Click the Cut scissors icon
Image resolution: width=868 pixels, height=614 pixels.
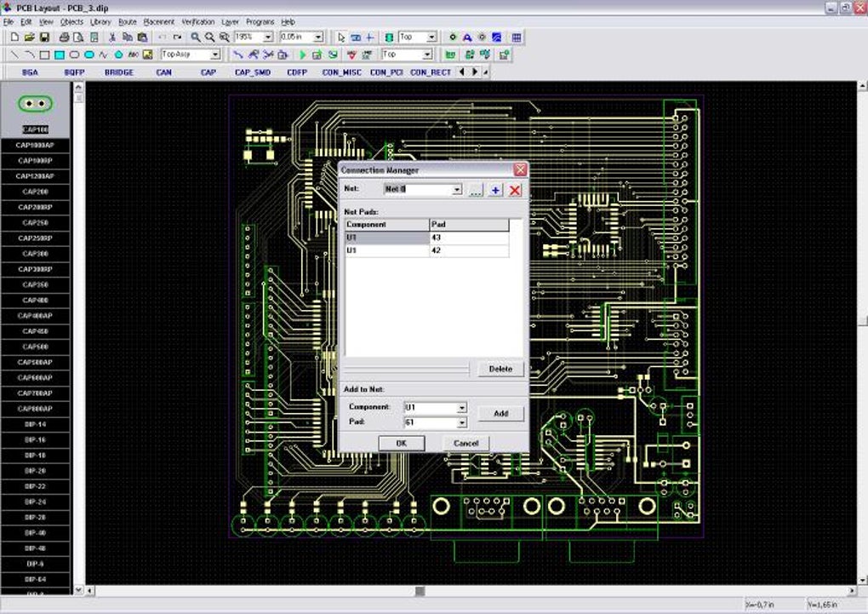pyautogui.click(x=112, y=37)
